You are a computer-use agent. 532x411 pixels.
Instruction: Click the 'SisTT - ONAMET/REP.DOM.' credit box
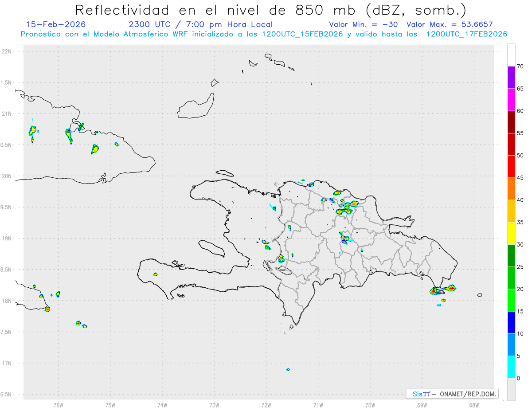tap(452, 394)
